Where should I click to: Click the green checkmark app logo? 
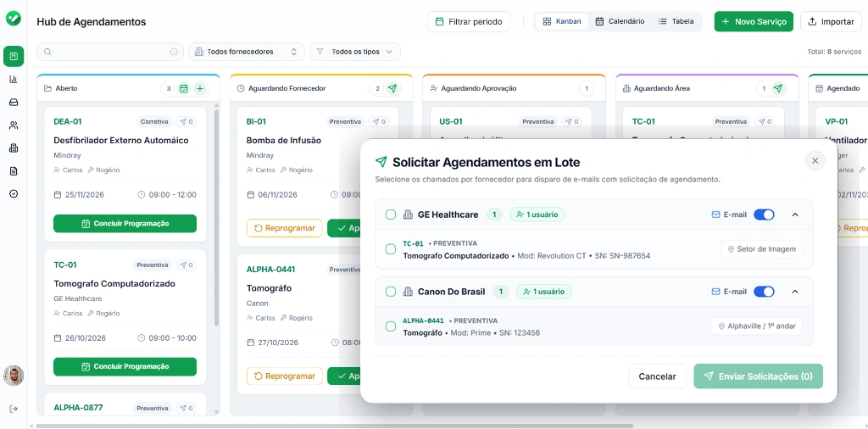tap(14, 19)
